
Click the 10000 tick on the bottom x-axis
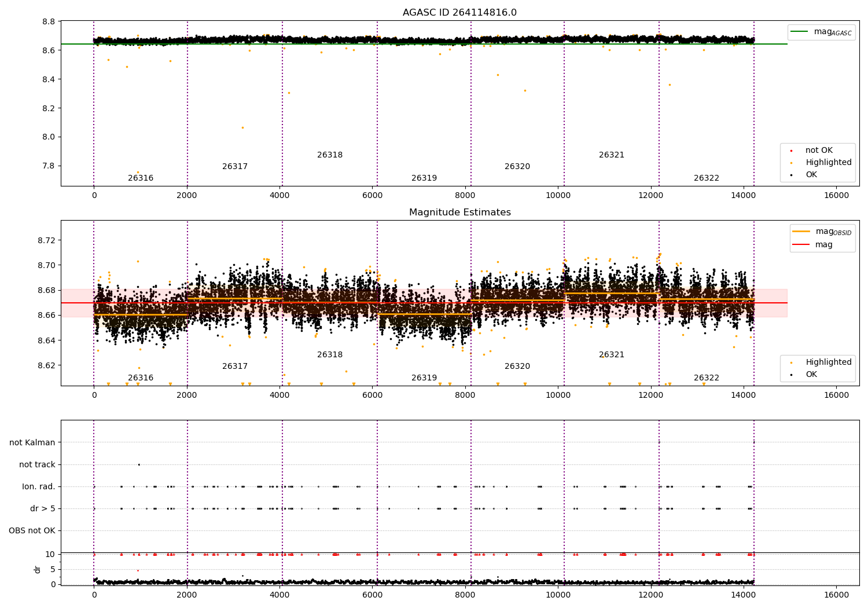click(558, 595)
